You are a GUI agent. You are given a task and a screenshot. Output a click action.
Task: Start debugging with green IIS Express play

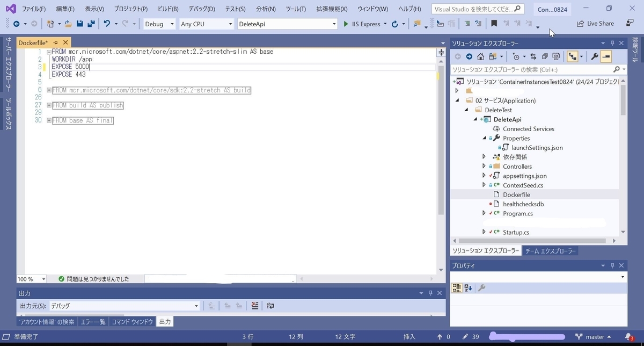362,24
